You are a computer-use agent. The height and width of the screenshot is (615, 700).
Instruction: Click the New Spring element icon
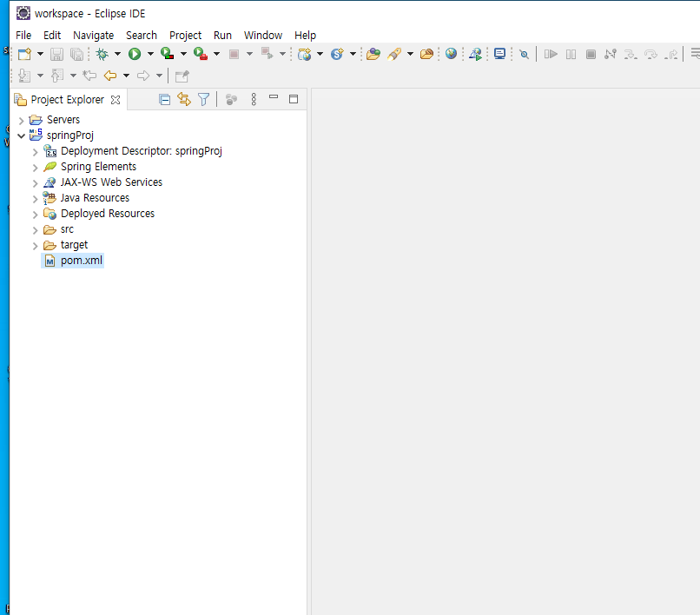pos(337,54)
